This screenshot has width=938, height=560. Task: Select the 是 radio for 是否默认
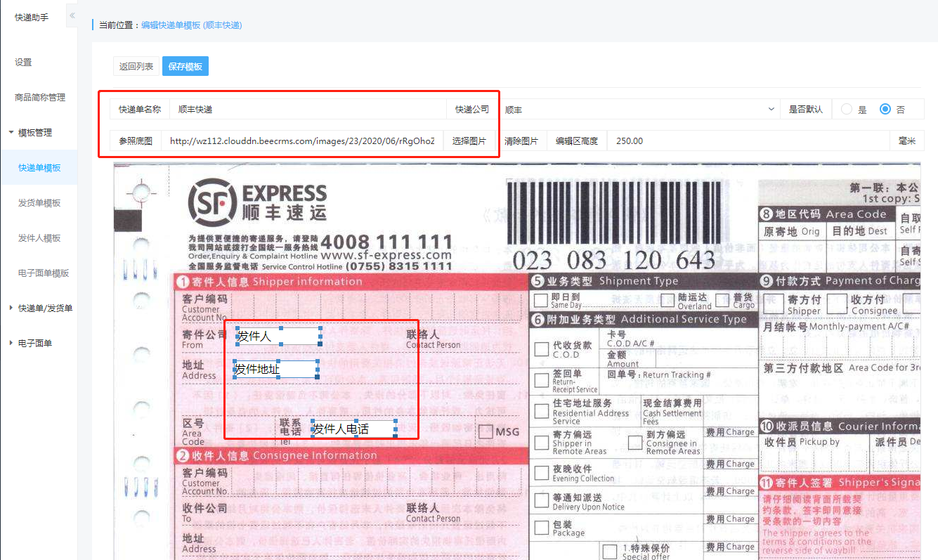(x=847, y=110)
